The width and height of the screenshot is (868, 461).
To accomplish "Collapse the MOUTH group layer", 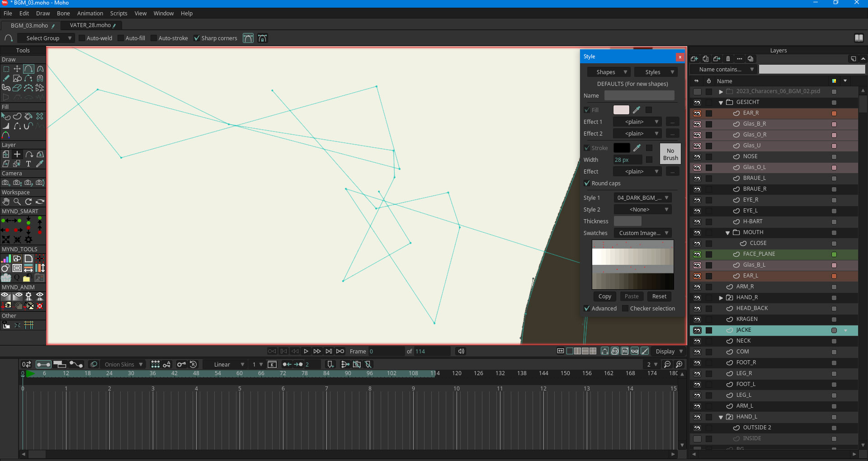I will (x=728, y=233).
